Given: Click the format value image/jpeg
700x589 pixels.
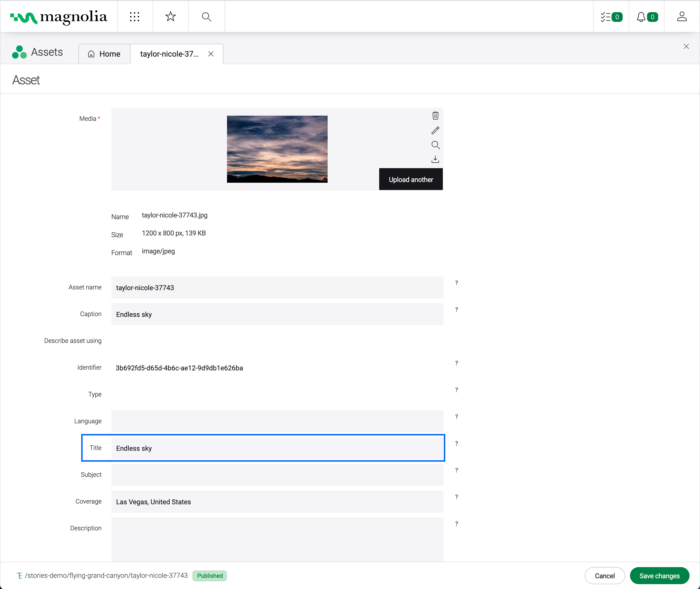Looking at the screenshot, I should pos(158,251).
